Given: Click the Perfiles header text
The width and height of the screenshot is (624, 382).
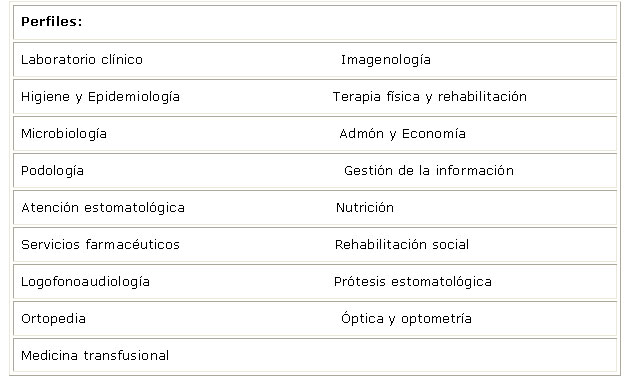Looking at the screenshot, I should click(x=51, y=21).
